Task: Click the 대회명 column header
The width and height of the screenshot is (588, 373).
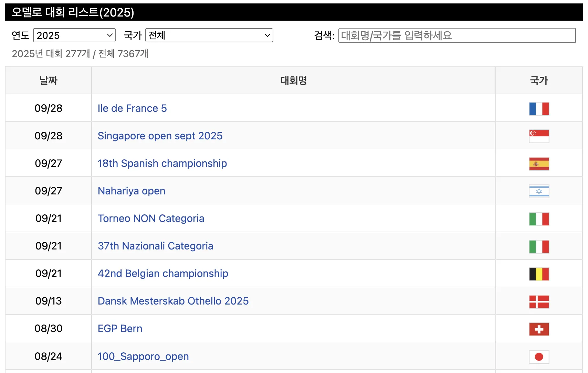Action: point(293,81)
